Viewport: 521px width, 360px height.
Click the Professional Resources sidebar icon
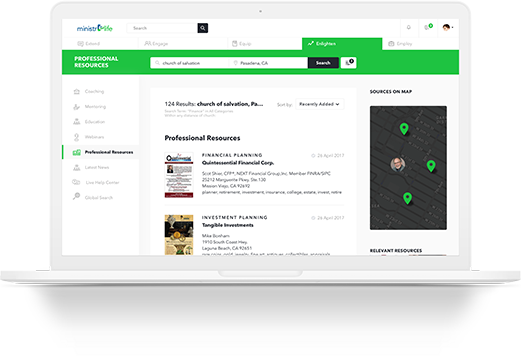pos(77,152)
